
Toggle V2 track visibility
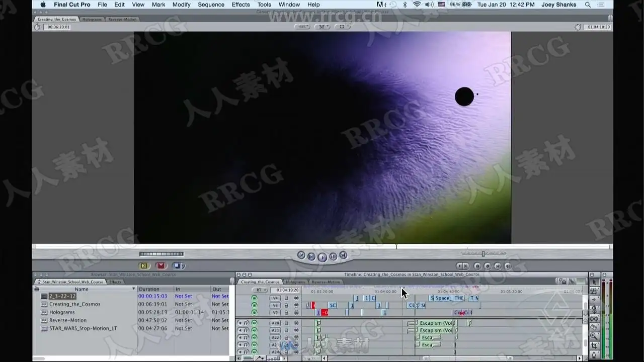pos(254,312)
